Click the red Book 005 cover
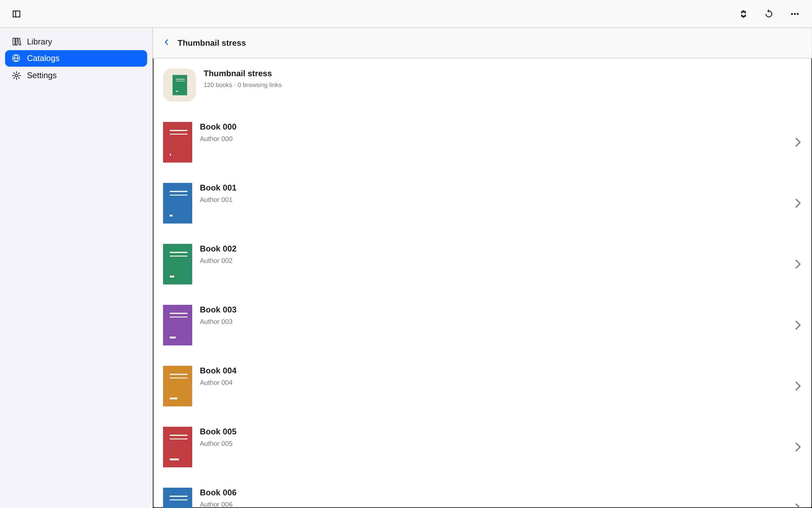The height and width of the screenshot is (508, 812). (x=178, y=447)
